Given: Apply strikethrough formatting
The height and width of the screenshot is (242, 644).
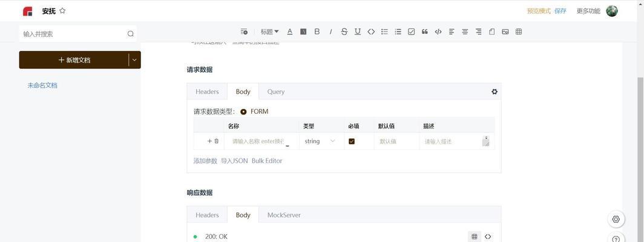Looking at the screenshot, I should pos(344,31).
